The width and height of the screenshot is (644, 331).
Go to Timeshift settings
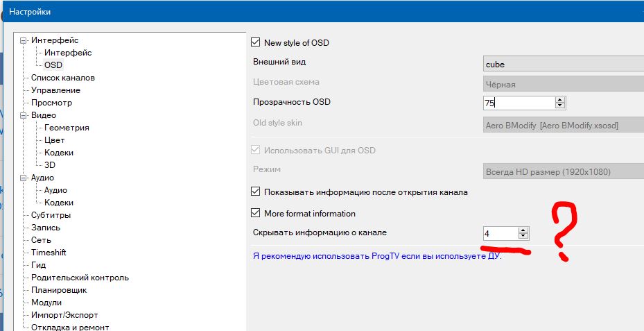pos(49,253)
